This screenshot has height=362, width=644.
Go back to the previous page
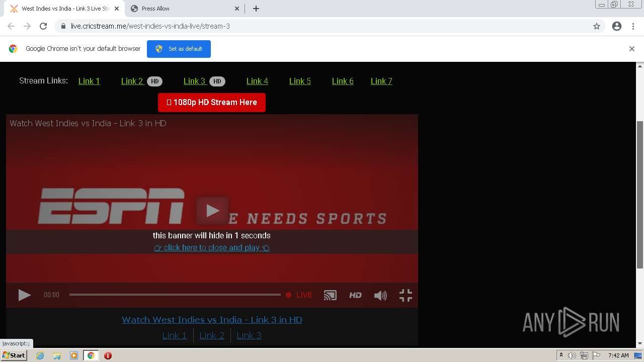pyautogui.click(x=11, y=26)
